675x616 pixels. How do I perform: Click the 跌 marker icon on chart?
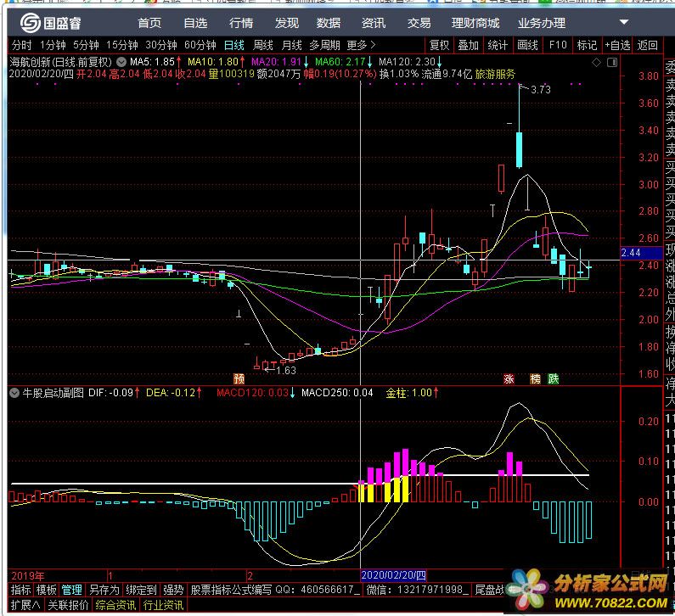554,378
